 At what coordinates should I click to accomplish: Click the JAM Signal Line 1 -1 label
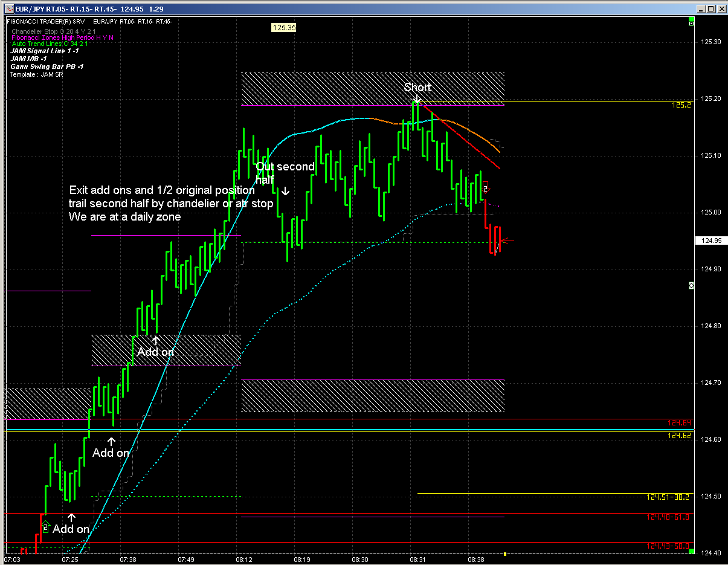(44, 51)
